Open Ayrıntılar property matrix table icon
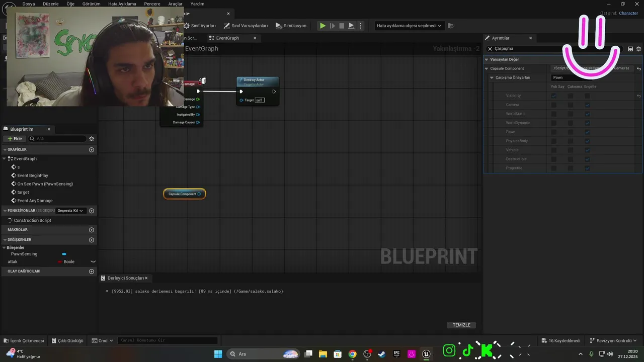This screenshot has width=644, height=362. [x=630, y=49]
